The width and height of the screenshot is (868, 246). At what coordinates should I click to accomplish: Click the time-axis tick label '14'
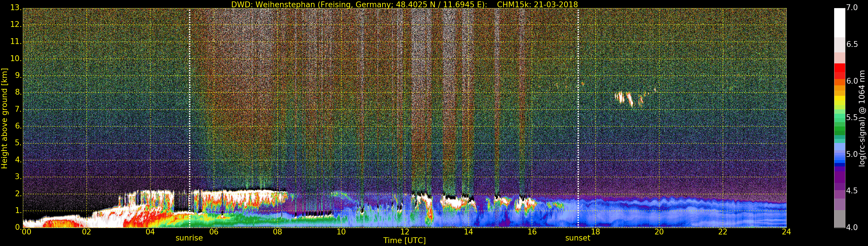tap(468, 232)
